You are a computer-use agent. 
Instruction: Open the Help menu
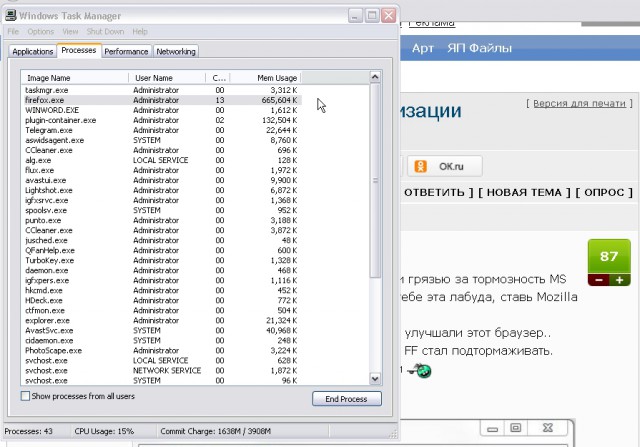click(x=140, y=31)
